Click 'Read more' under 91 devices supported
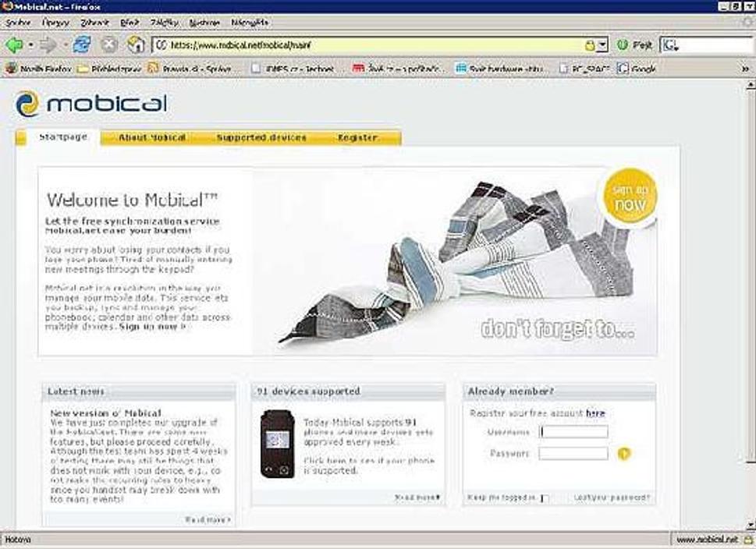Image resolution: width=756 pixels, height=549 pixels. click(x=417, y=497)
